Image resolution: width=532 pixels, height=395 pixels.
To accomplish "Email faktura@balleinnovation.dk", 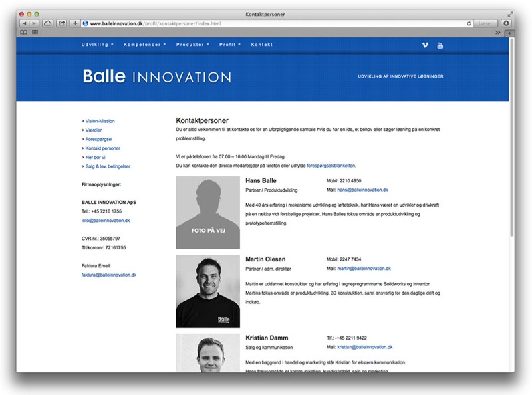I will click(x=109, y=275).
